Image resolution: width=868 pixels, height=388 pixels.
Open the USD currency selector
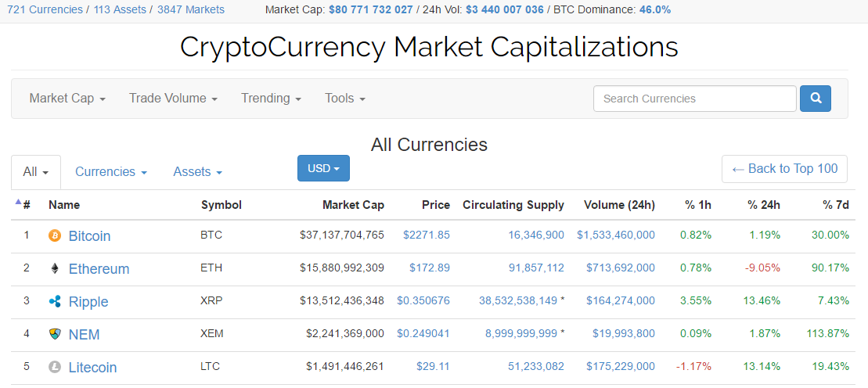coord(323,168)
